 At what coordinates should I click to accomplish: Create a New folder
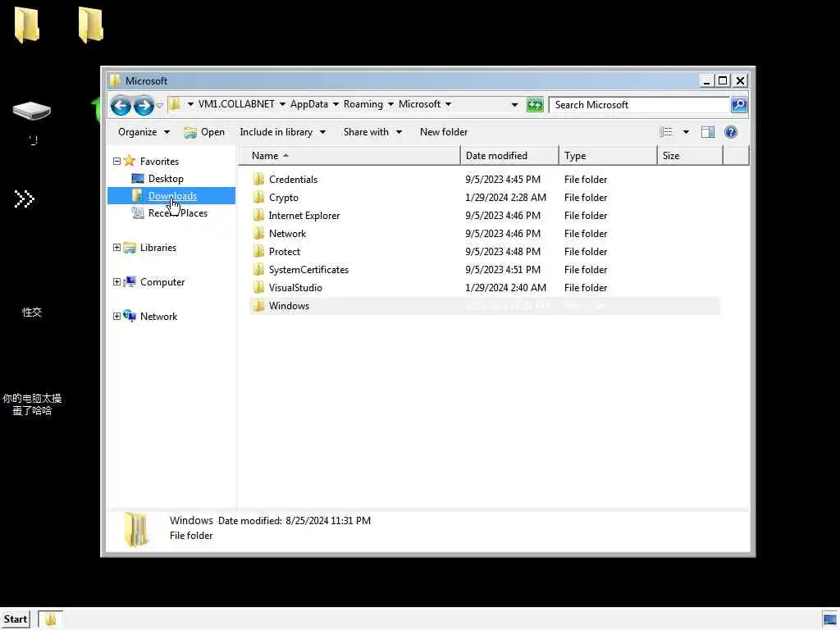pos(444,132)
